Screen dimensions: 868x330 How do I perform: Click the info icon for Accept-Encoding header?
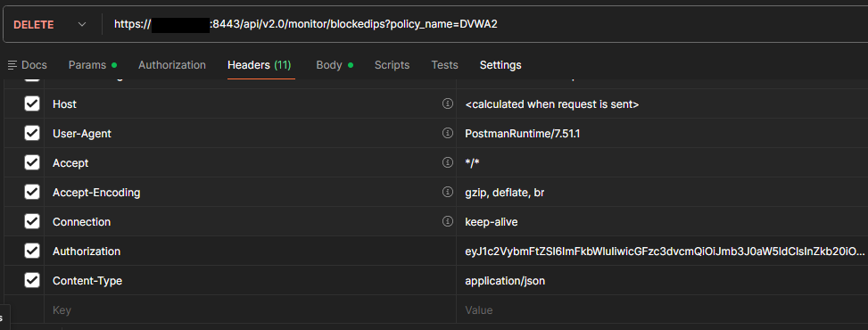click(x=447, y=192)
